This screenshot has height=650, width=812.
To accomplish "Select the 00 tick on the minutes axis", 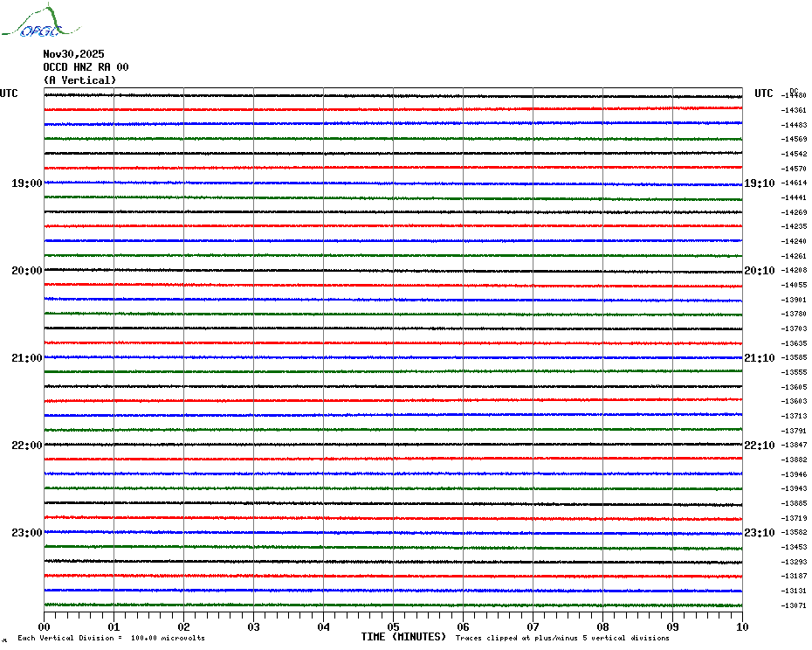I will click(x=45, y=626).
